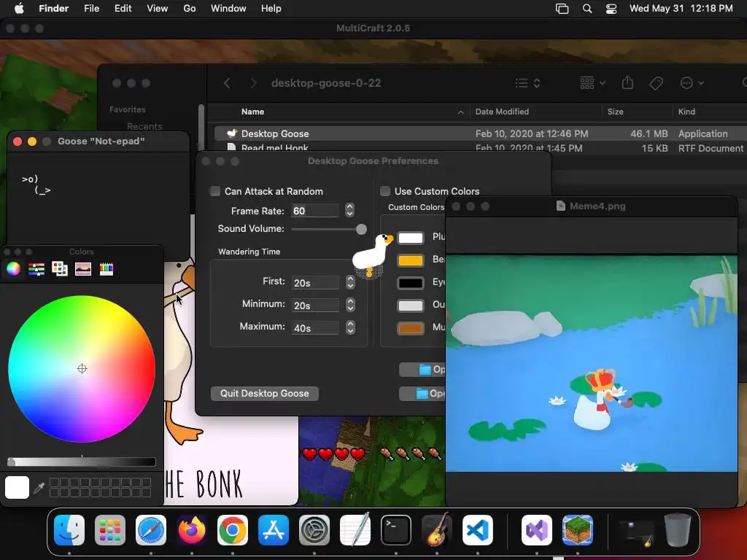Open MultiCraft grass block dock icon
This screenshot has height=560, width=747.
578,530
